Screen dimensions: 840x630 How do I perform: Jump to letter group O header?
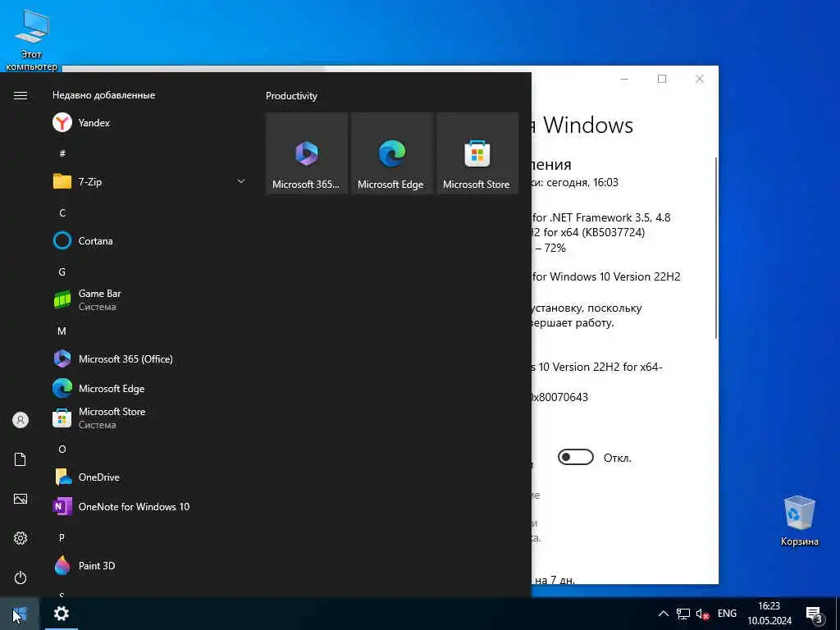pos(62,449)
